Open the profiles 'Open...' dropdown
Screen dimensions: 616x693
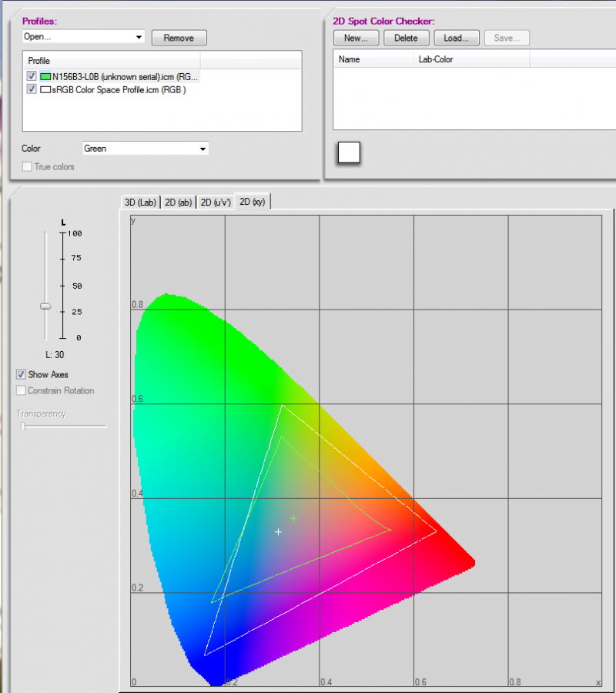click(x=83, y=37)
